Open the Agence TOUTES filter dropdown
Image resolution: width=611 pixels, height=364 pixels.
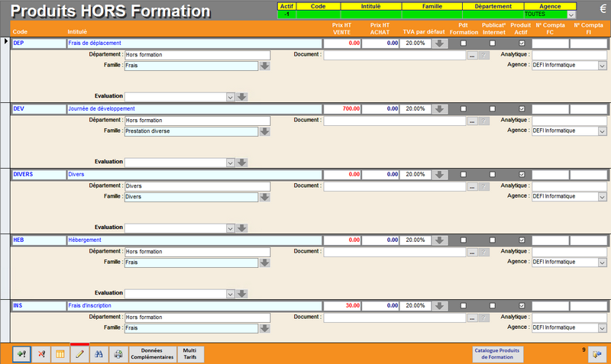pos(571,14)
